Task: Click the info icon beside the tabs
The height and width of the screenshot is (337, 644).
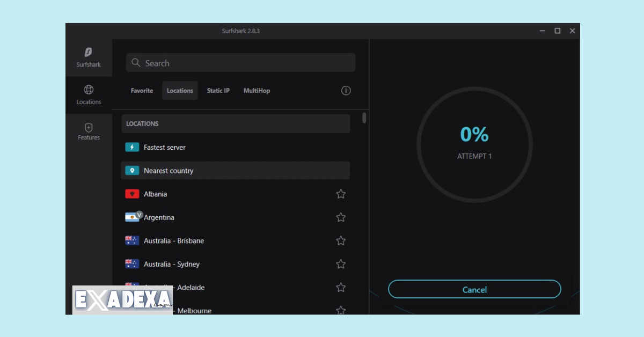Action: point(346,90)
